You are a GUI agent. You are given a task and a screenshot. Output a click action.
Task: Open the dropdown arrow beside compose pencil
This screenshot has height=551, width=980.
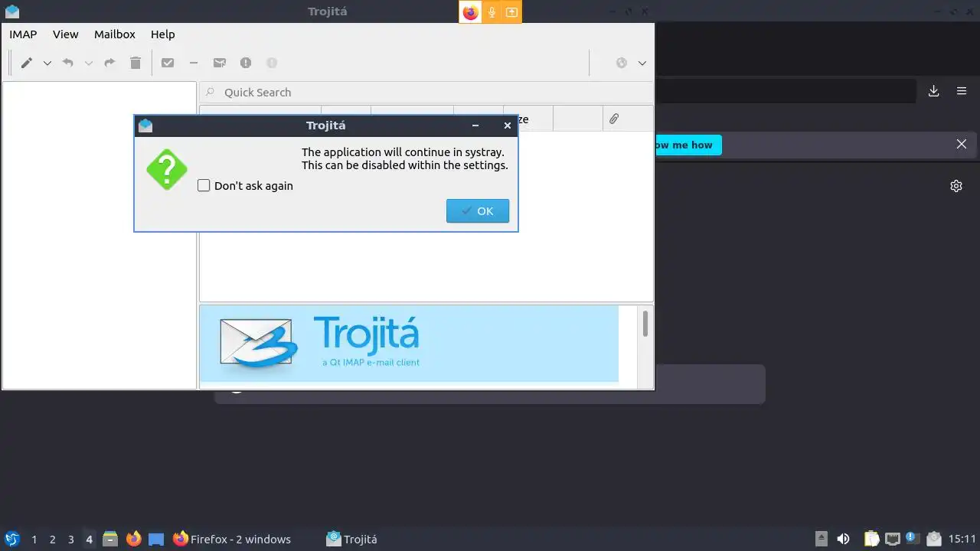[x=47, y=64]
